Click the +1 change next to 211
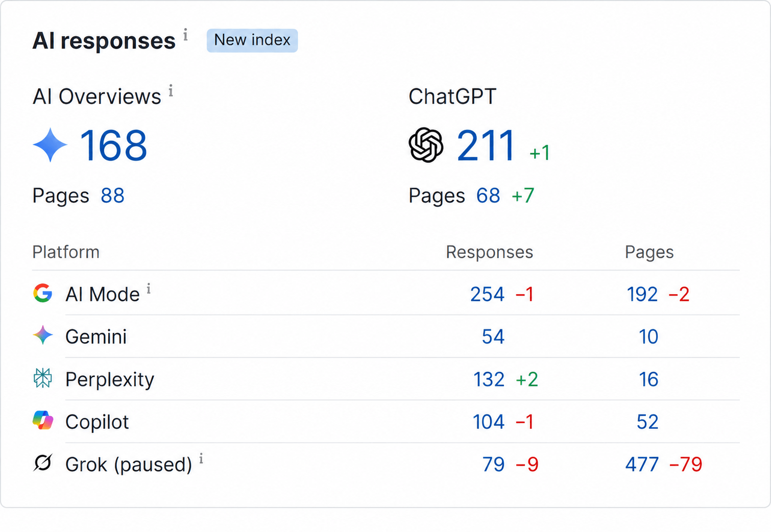This screenshot has width=771, height=532. (x=539, y=153)
